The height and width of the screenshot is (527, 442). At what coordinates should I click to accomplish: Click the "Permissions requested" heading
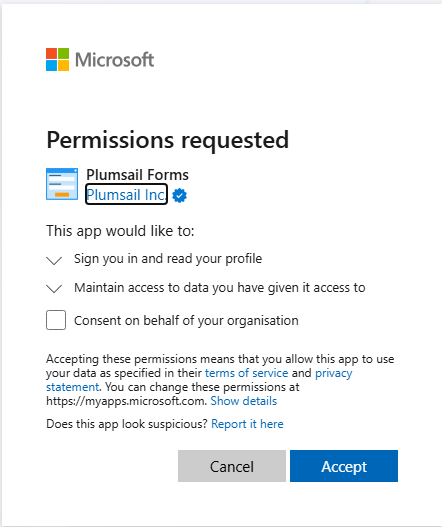pos(167,140)
